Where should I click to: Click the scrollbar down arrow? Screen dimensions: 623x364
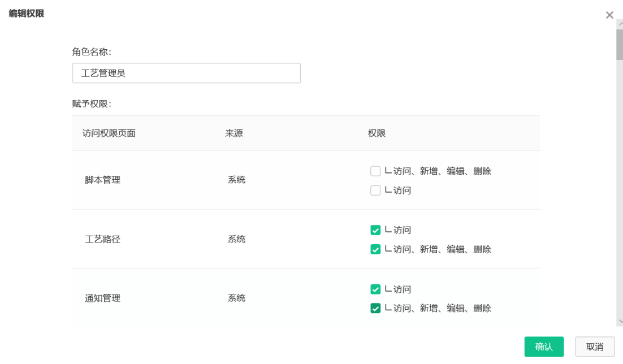620,321
